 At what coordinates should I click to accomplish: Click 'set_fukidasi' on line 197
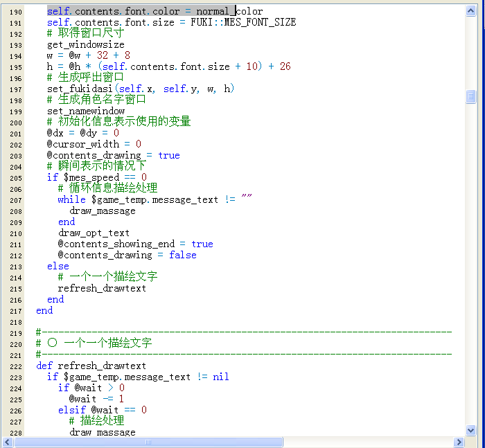[x=80, y=89]
